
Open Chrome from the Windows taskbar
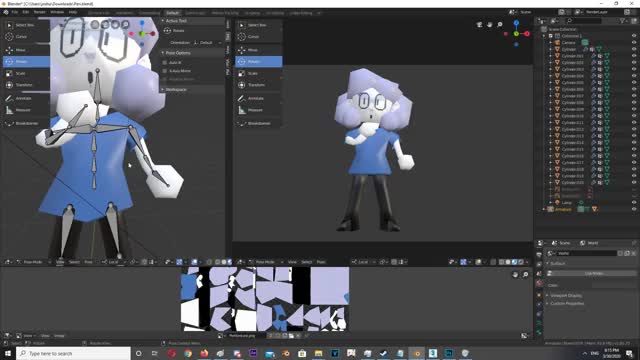click(x=188, y=353)
